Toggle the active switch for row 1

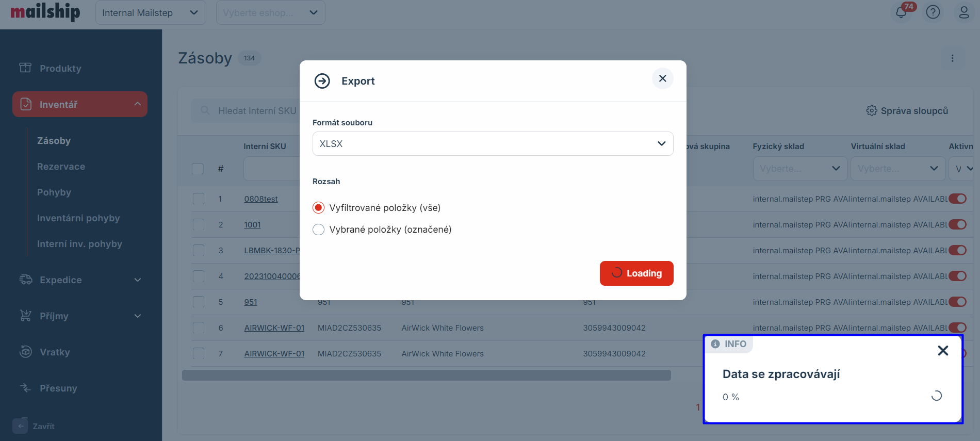(957, 199)
